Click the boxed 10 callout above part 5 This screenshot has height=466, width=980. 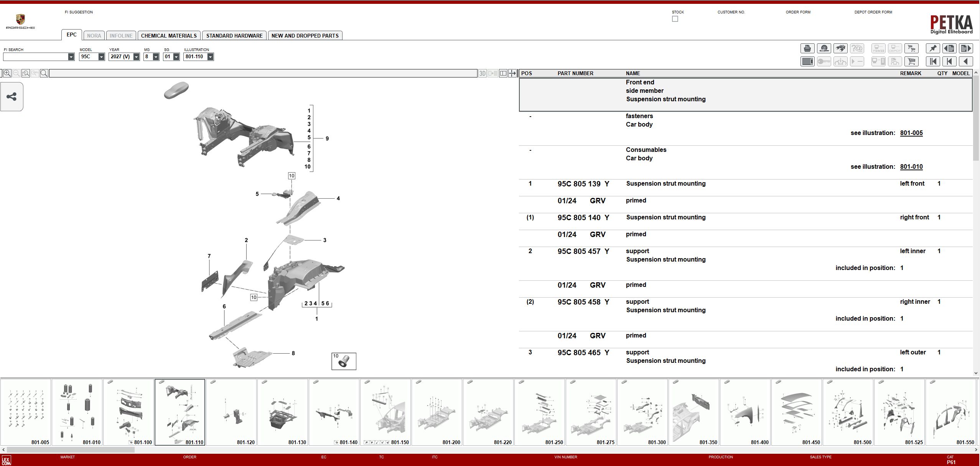point(292,176)
